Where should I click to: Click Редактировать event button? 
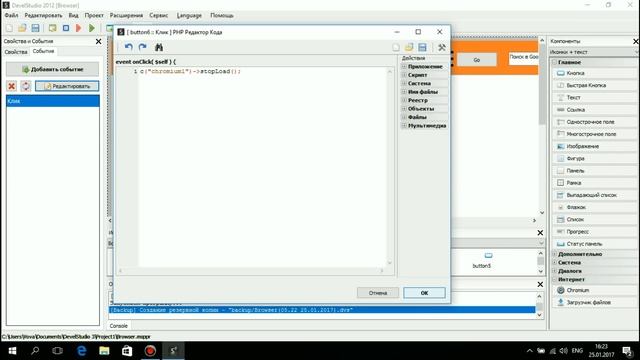coord(67,86)
